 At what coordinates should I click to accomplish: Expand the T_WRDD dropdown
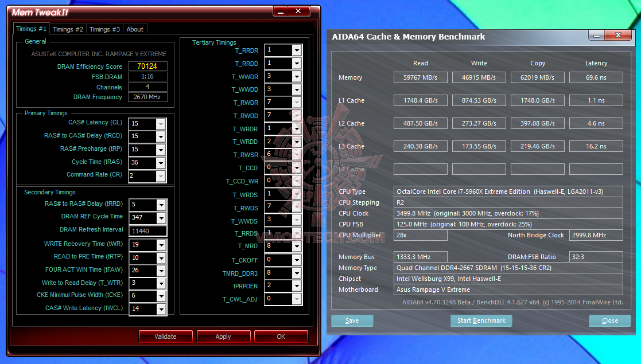pos(297,142)
